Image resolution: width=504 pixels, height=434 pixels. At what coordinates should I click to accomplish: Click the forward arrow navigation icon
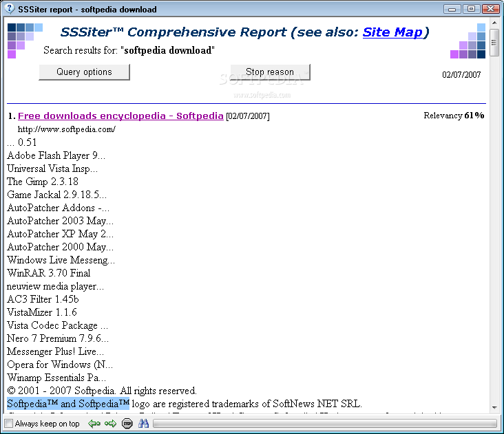[110, 424]
